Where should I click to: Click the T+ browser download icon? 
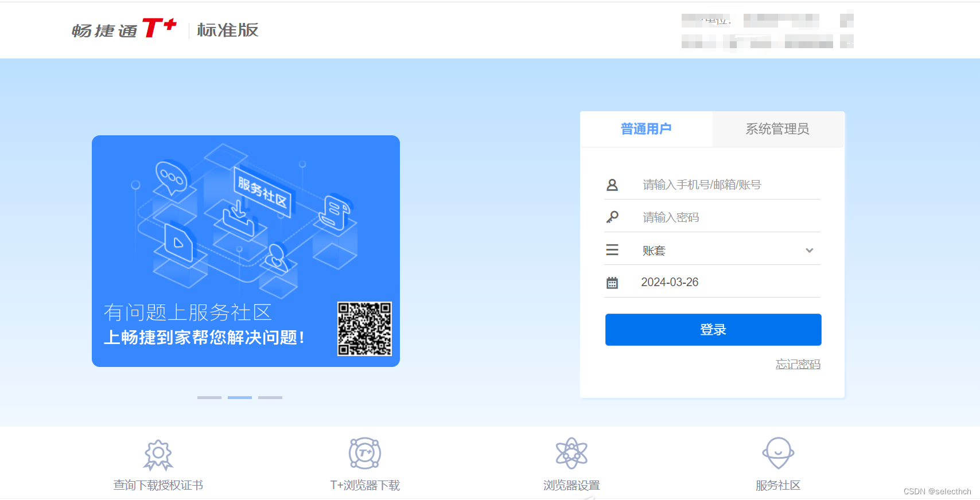tap(365, 454)
